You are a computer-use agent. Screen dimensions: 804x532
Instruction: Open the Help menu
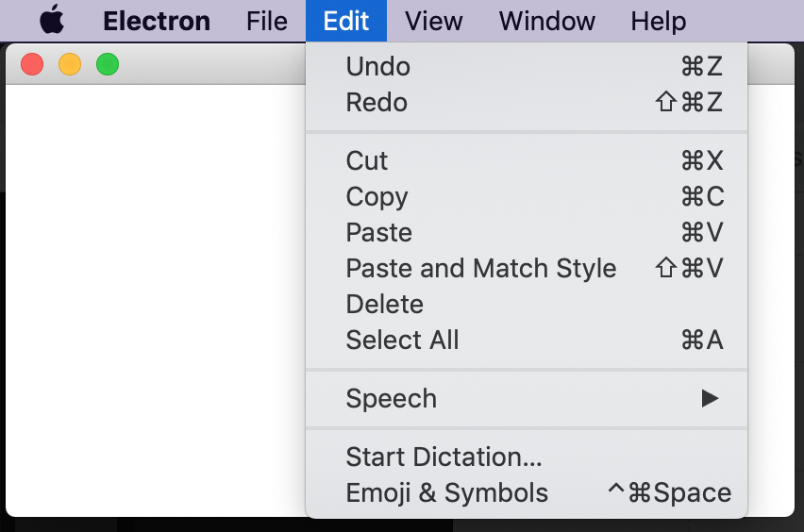(659, 21)
